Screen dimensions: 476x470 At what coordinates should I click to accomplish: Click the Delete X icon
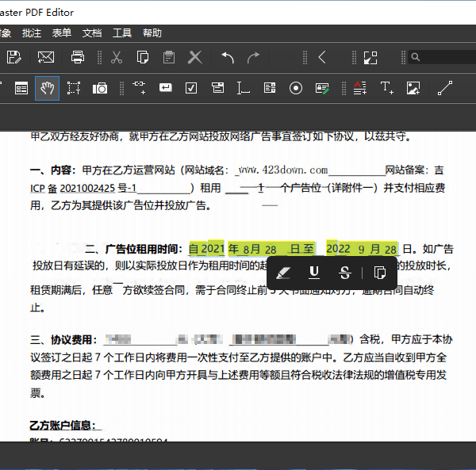tap(195, 57)
